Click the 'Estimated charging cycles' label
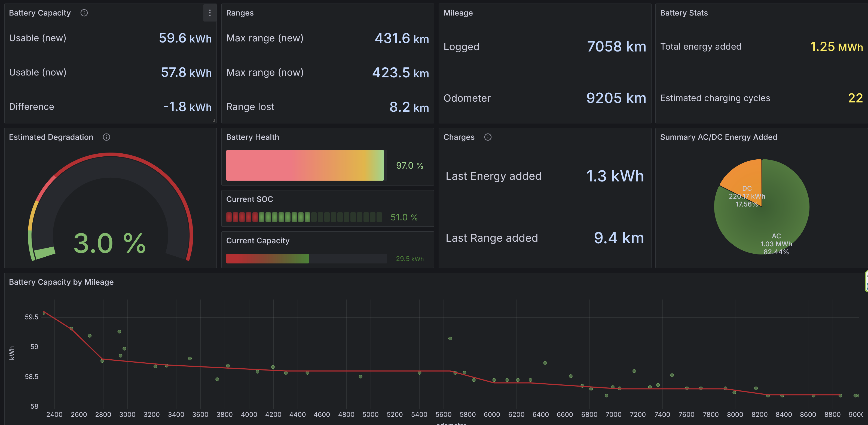 coord(715,98)
